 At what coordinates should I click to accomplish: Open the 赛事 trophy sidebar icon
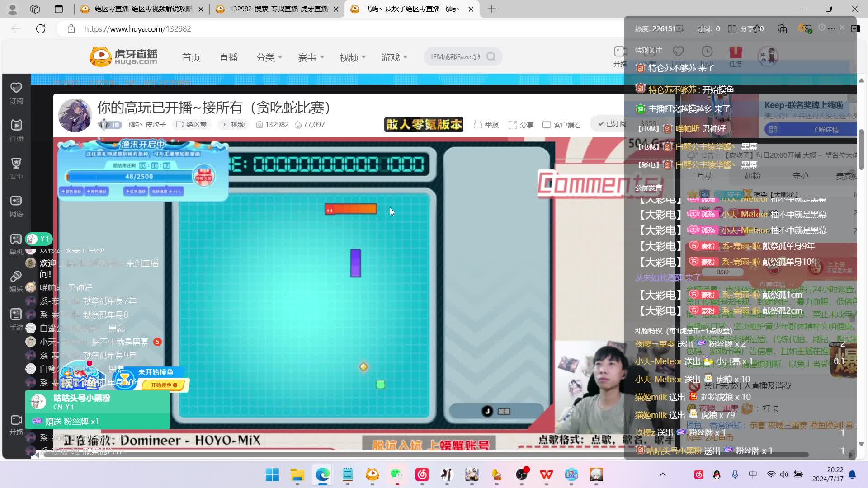16,164
